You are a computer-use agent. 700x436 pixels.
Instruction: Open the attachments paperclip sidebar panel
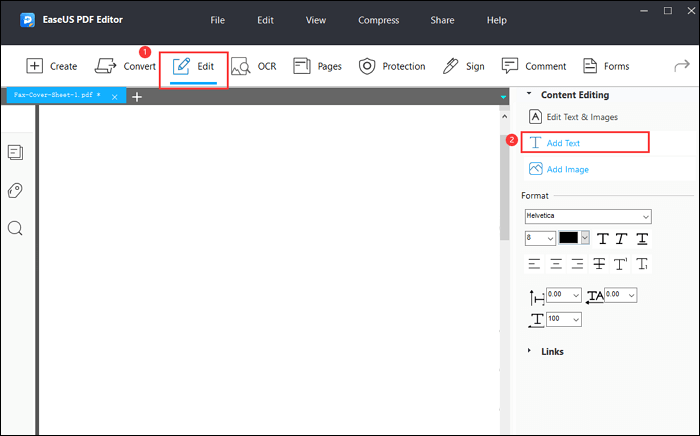coord(15,190)
